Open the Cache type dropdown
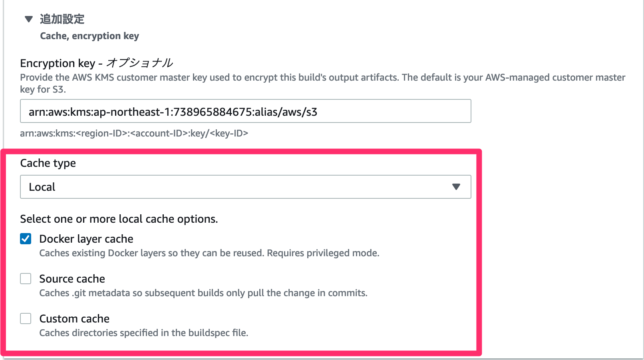This screenshot has height=360, width=644. click(x=245, y=186)
